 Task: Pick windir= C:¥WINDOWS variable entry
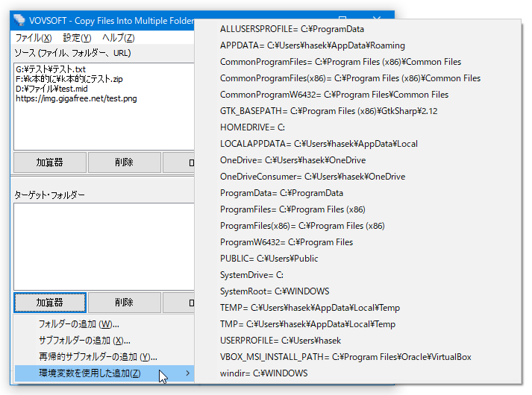[x=358, y=373]
